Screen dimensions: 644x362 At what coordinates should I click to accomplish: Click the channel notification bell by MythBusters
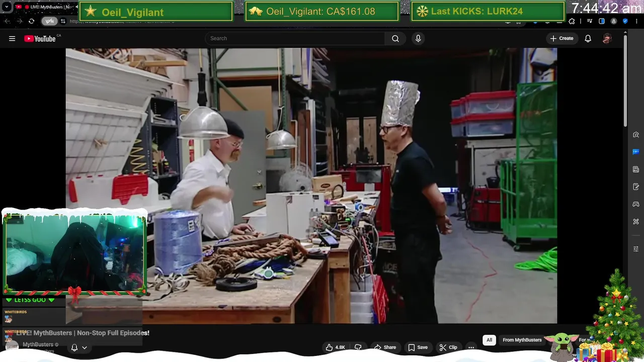tap(74, 347)
